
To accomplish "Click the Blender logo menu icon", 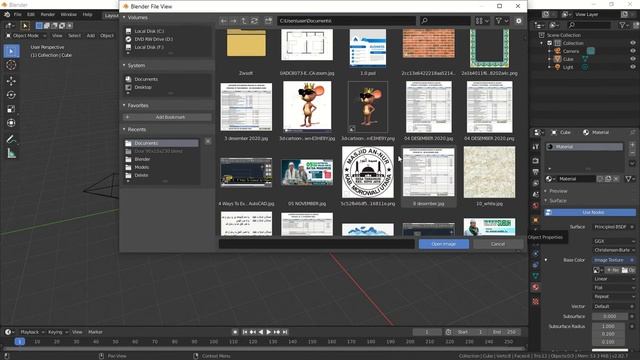I will click(7, 14).
